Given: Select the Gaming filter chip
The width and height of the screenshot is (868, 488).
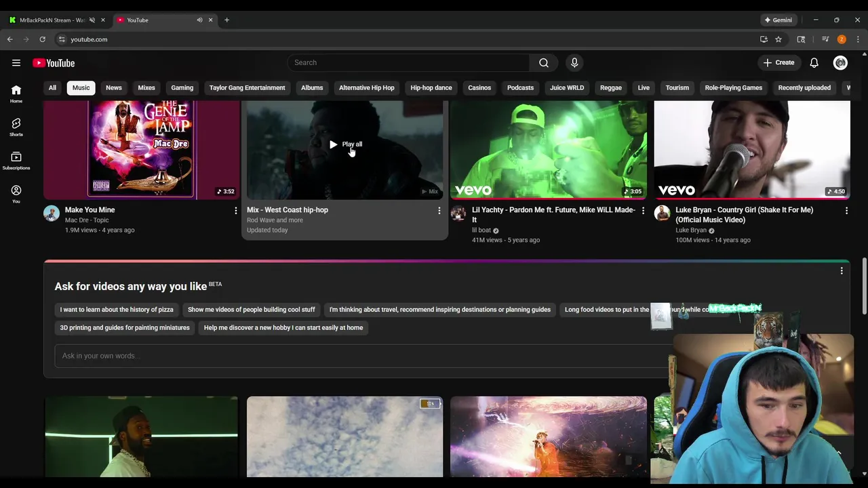Looking at the screenshot, I should 182,87.
